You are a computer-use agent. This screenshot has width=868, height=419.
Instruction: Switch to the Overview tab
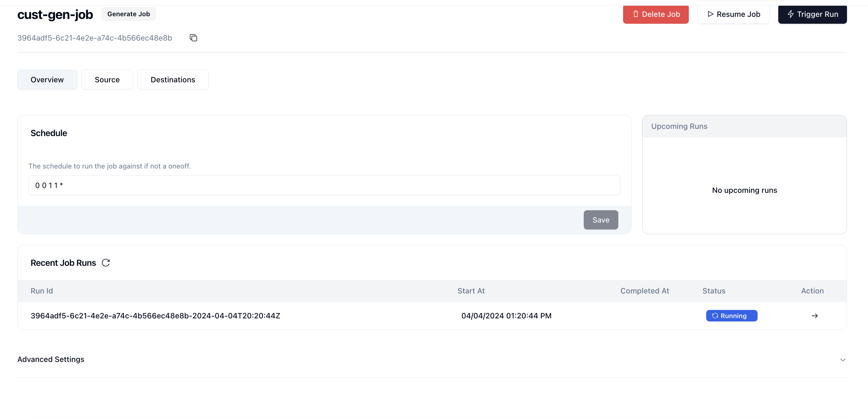pyautogui.click(x=47, y=80)
